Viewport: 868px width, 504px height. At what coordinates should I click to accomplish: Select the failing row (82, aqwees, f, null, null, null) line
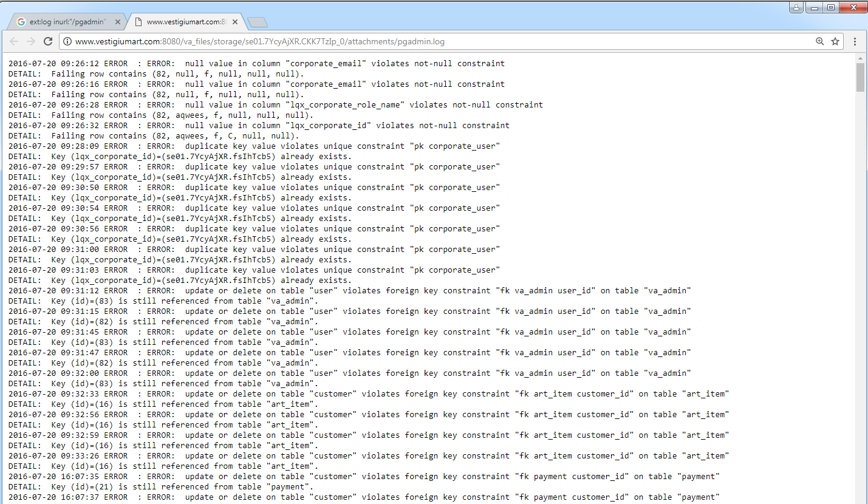coord(161,115)
